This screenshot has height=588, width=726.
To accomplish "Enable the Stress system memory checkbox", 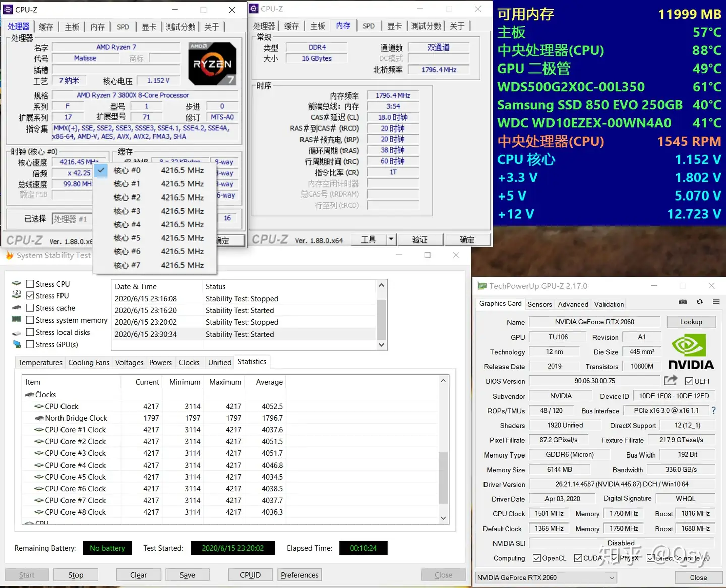I will click(30, 320).
